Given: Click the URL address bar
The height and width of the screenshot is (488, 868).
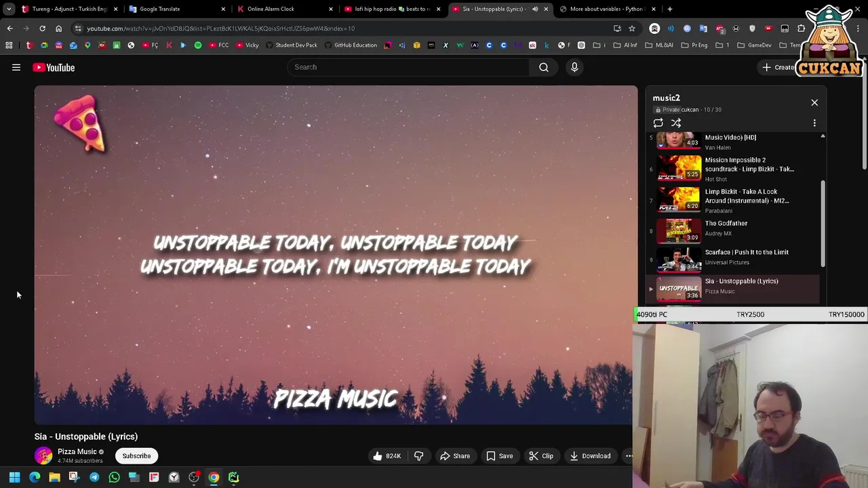Looking at the screenshot, I should (x=346, y=28).
